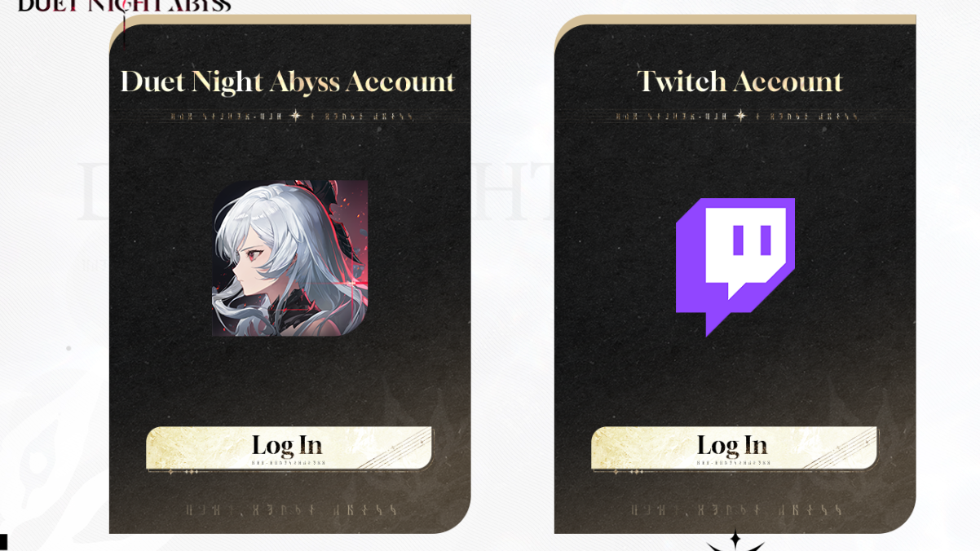Viewport: 980px width, 551px height.
Task: Click rune text at bottom of Duet card
Action: 291,510
